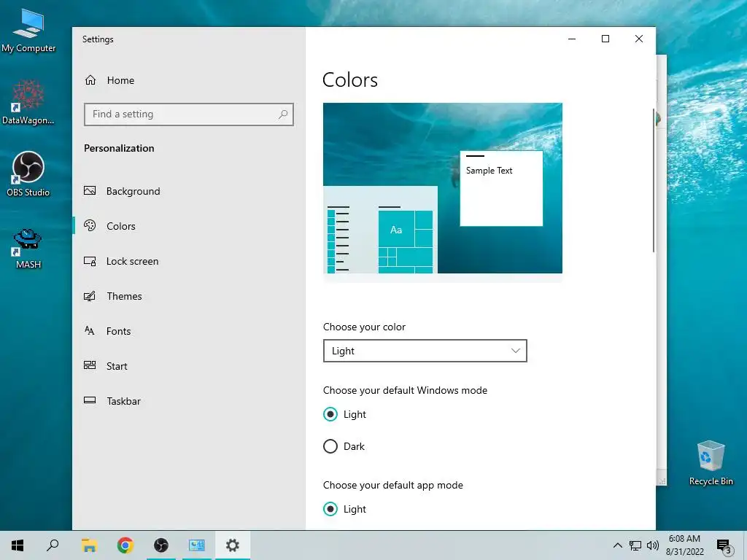Open Google Chrome from the taskbar

point(125,545)
